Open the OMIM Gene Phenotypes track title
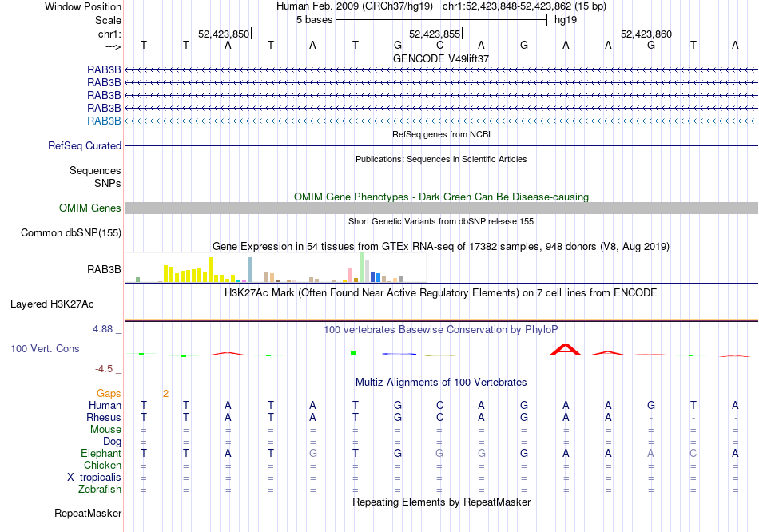Image resolution: width=759 pixels, height=532 pixels. tap(441, 197)
